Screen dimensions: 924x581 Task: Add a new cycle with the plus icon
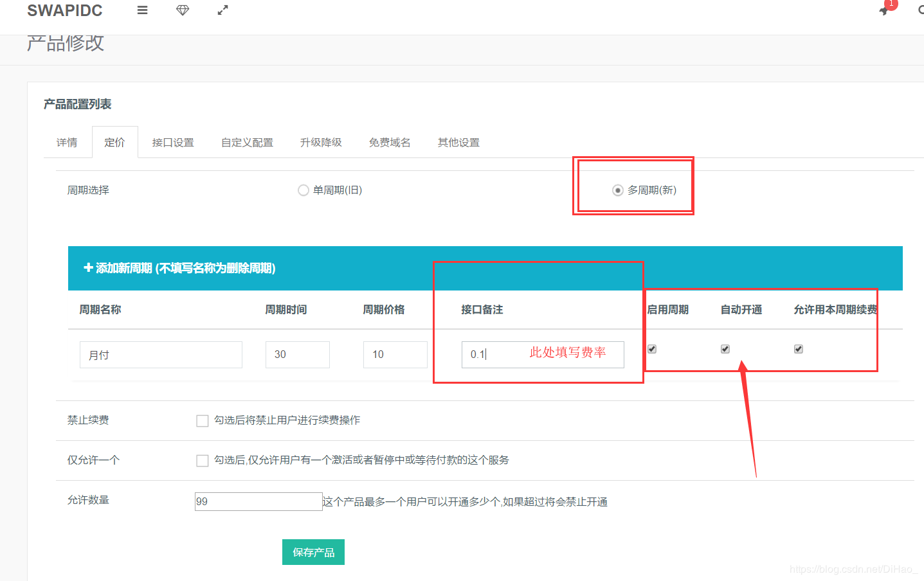coord(88,268)
